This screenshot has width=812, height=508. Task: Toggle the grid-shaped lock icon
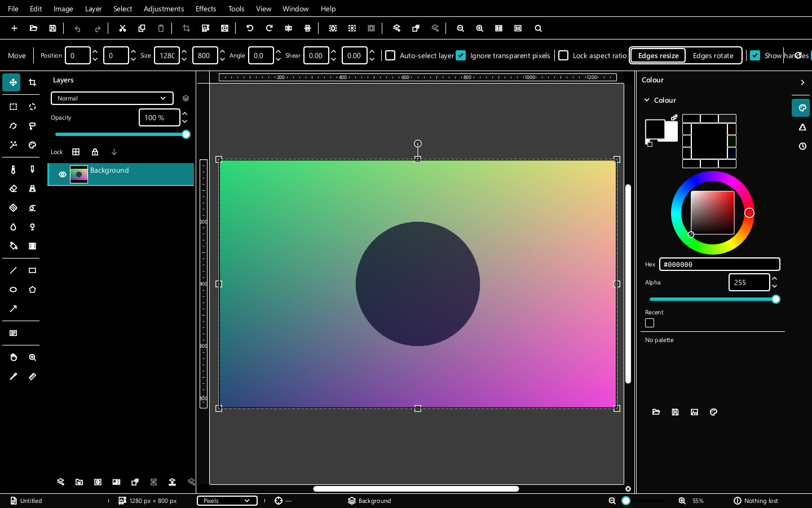click(x=76, y=152)
